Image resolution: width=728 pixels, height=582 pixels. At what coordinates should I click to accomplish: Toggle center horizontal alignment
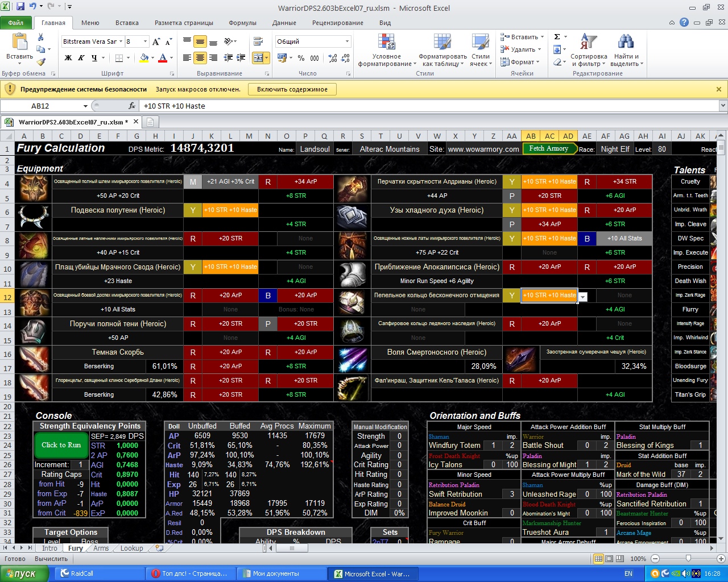[x=200, y=58]
